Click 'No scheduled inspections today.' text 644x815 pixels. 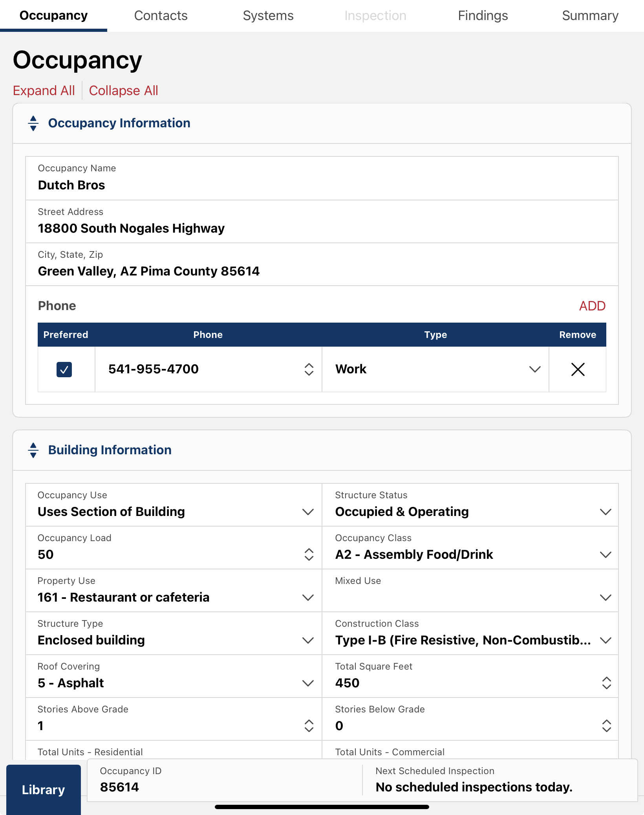pyautogui.click(x=474, y=787)
